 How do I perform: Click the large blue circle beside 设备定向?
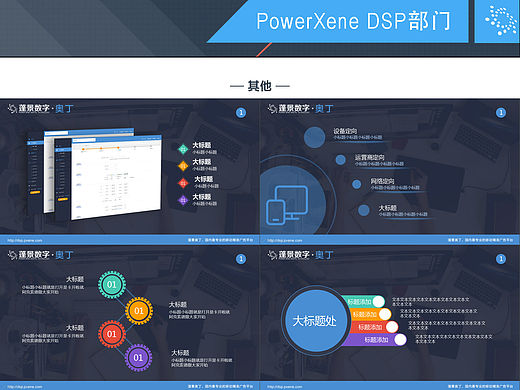click(x=314, y=137)
